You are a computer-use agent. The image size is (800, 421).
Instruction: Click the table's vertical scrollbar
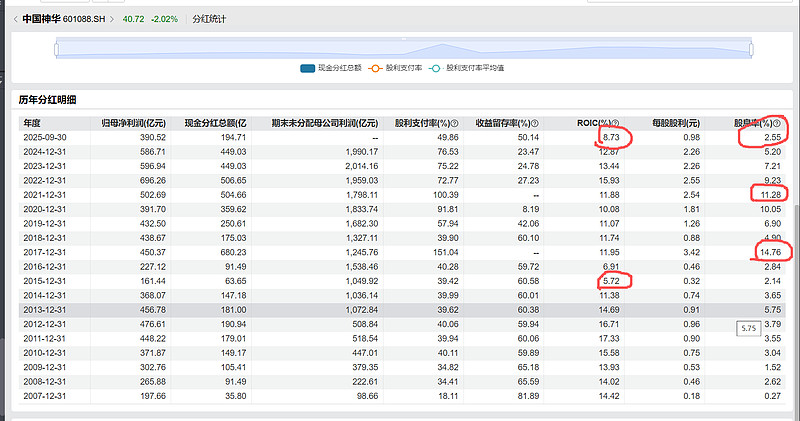(795, 250)
